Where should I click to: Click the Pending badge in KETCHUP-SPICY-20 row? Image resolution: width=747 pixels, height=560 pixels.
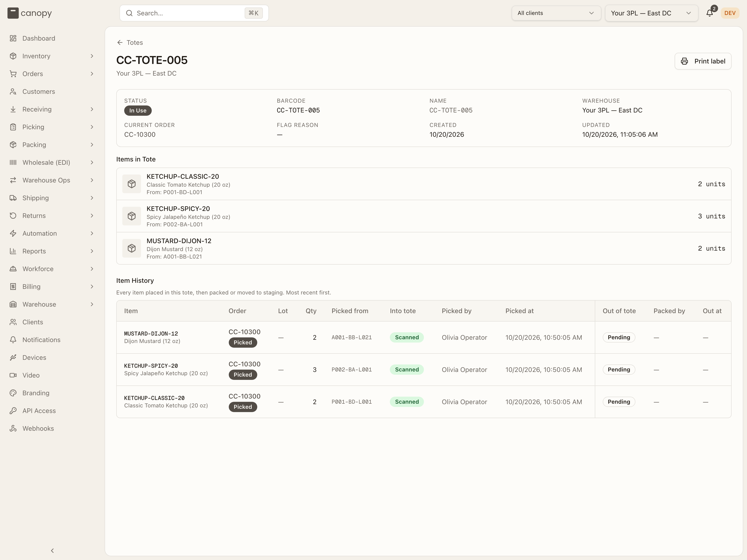(619, 370)
